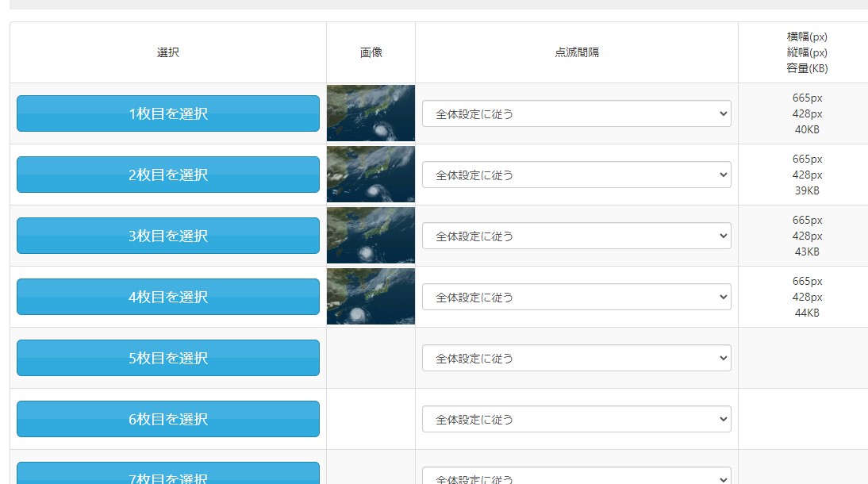
Task: Open the 点滅間隔 dropdown for image 3
Action: click(576, 236)
